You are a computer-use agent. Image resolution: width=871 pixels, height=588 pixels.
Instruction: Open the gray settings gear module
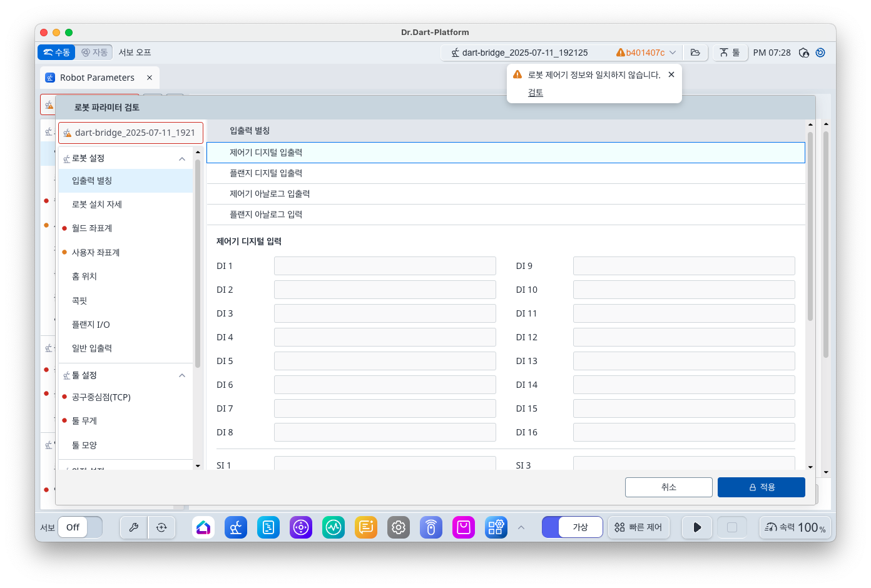[x=399, y=527]
